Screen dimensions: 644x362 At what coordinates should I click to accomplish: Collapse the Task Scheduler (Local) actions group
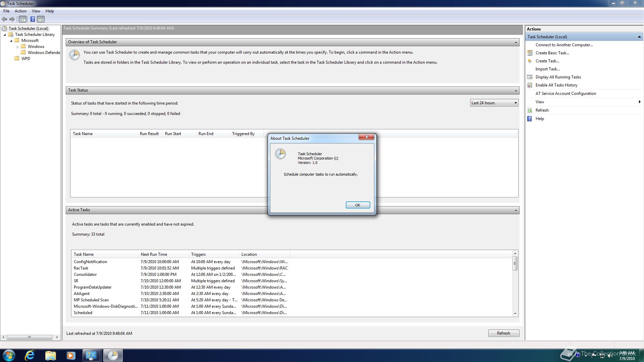click(x=639, y=37)
